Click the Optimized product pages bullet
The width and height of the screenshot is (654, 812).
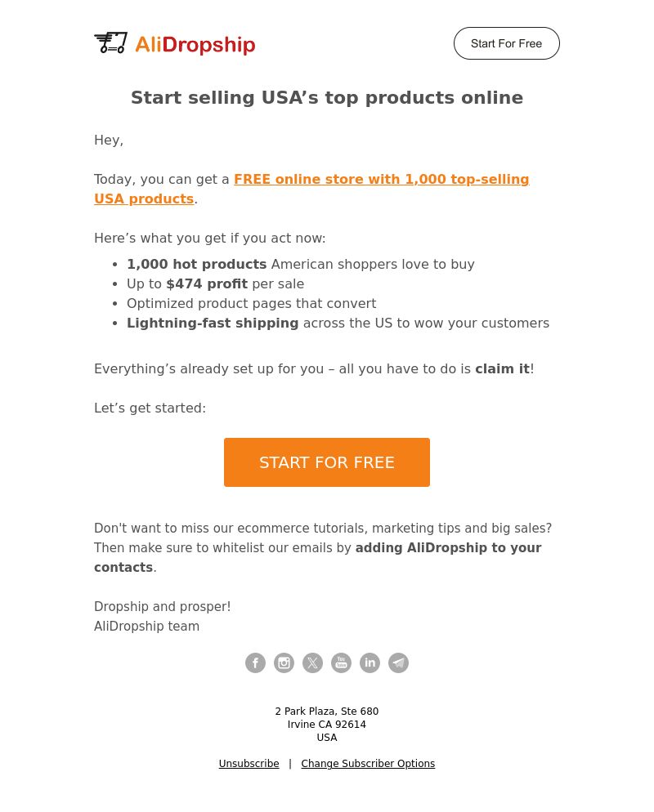click(251, 303)
